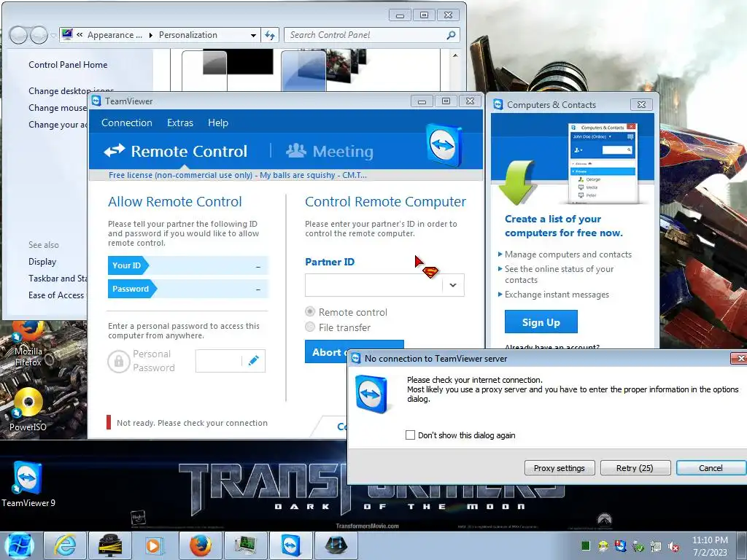
Task: Click the Control Panel Back button
Action: coord(18,35)
